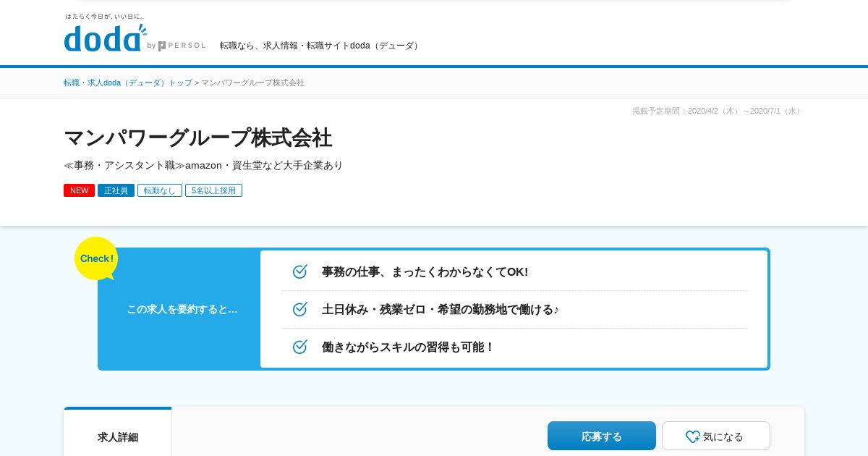Click text 事務の仕事、まったくわからなくてOK!
Viewport: 868px width, 456px height.
425,272
